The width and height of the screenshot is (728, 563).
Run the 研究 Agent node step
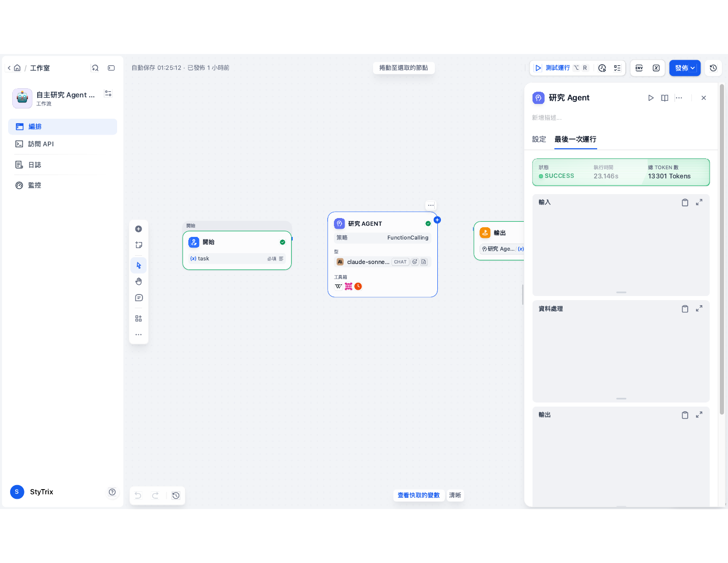651,98
